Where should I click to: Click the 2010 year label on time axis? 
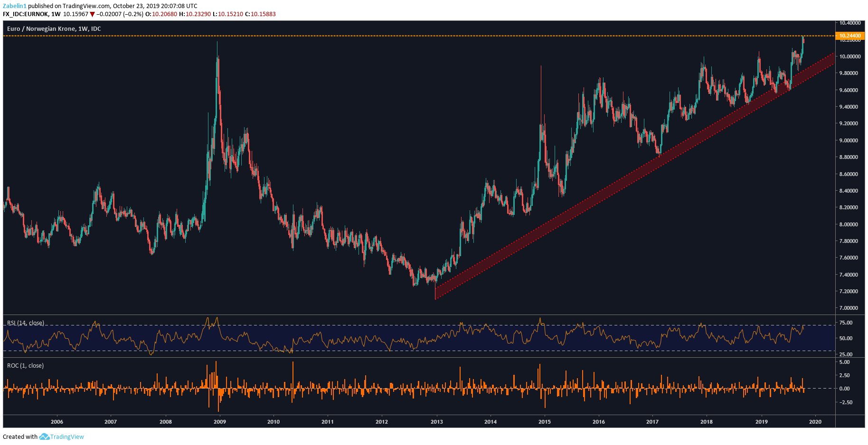click(x=274, y=422)
